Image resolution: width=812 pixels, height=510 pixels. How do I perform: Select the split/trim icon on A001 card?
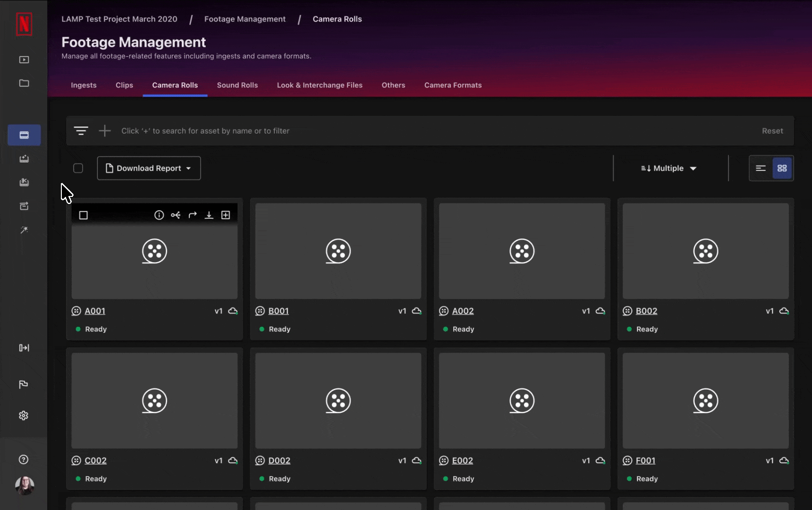(176, 215)
